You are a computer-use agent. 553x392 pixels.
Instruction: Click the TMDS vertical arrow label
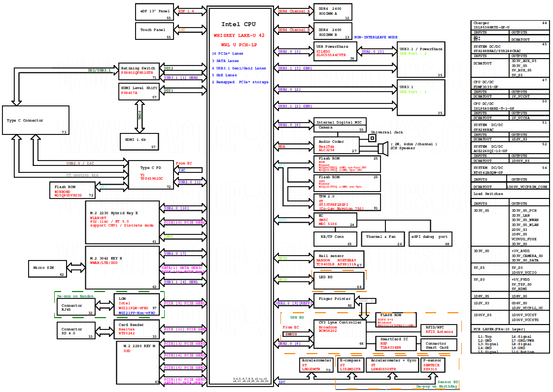click(139, 115)
